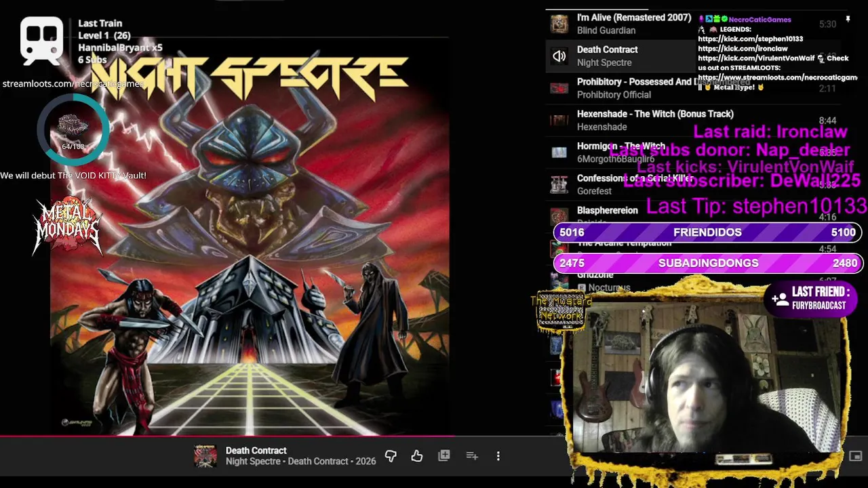Click the Last Train icon
The height and width of the screenshot is (488, 868).
(41, 39)
